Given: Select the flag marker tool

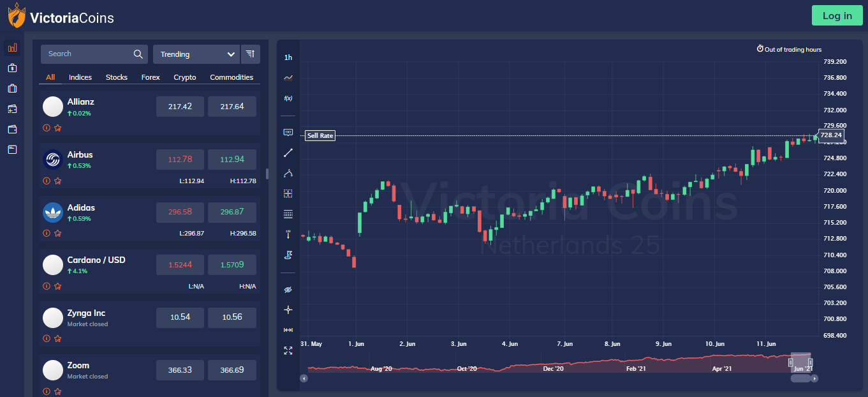Looking at the screenshot, I should [x=288, y=255].
